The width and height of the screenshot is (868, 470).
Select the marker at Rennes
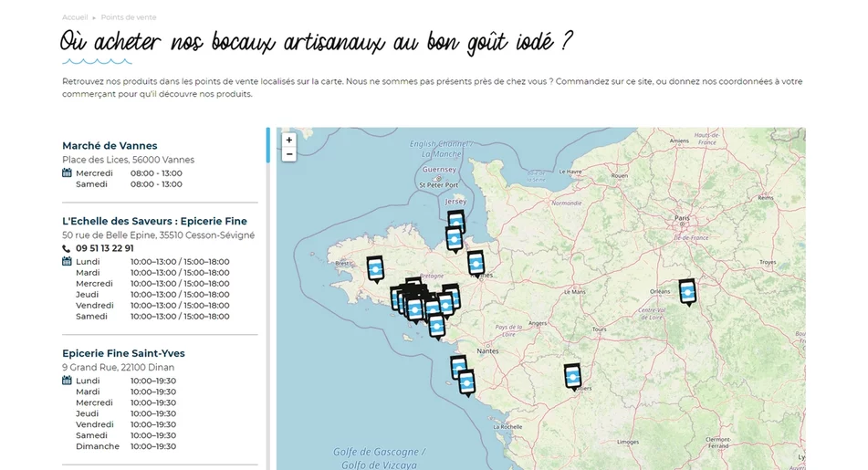pyautogui.click(x=476, y=263)
